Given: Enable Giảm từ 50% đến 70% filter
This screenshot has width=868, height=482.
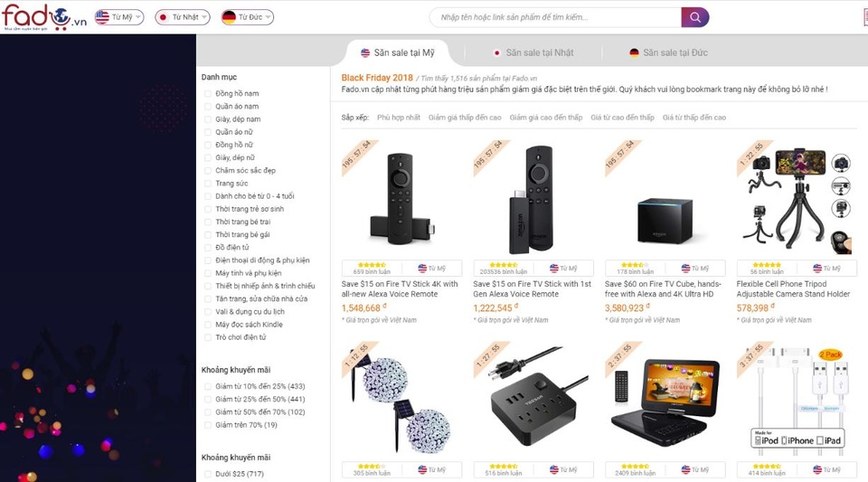Looking at the screenshot, I should 208,411.
